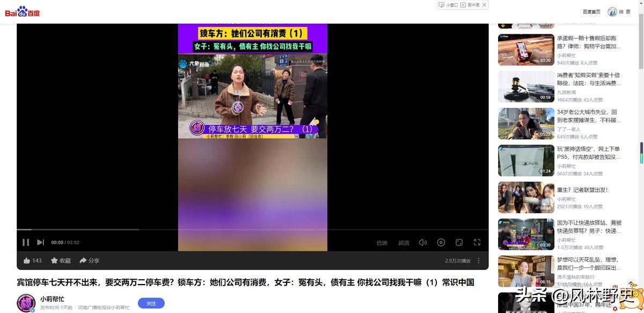Open 玩黑神话悟空 PS5 video title

pos(589,153)
